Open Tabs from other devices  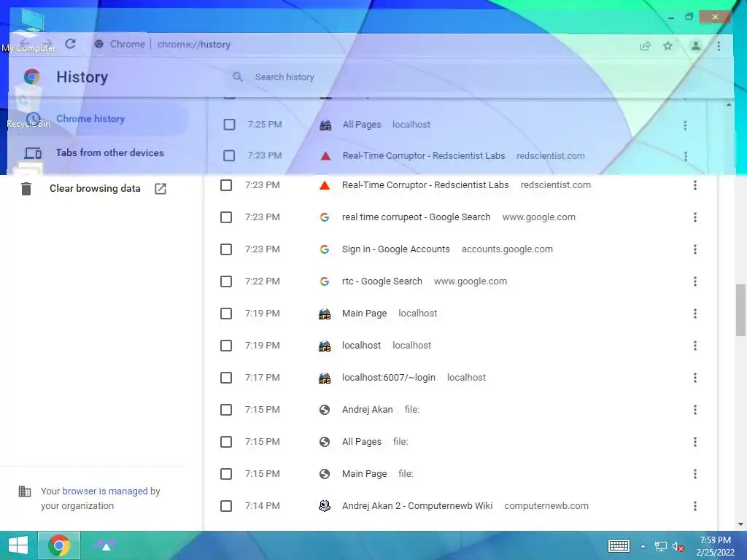click(x=109, y=153)
